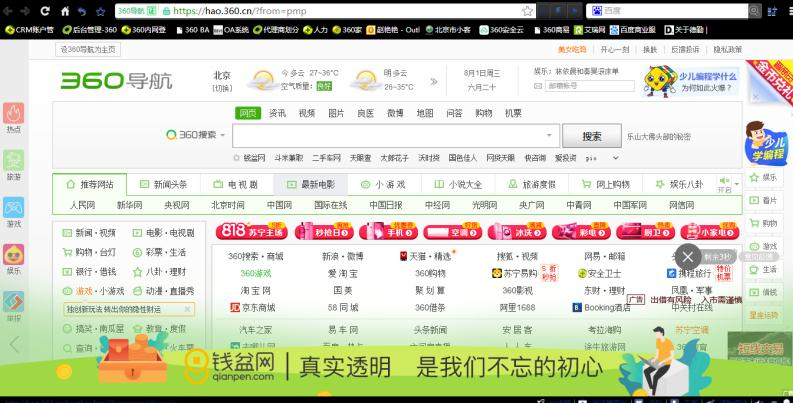Click the 搜索 search button

pyautogui.click(x=592, y=136)
